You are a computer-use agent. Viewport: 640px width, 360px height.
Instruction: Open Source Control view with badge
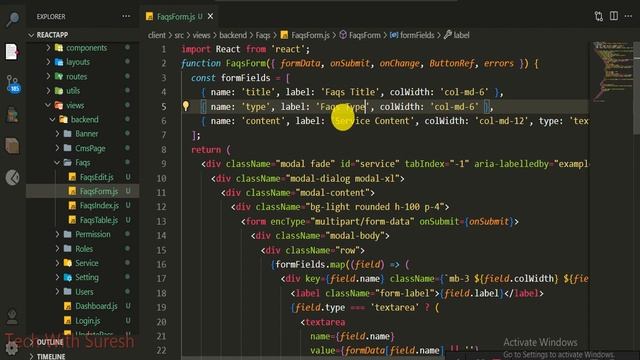click(x=13, y=84)
